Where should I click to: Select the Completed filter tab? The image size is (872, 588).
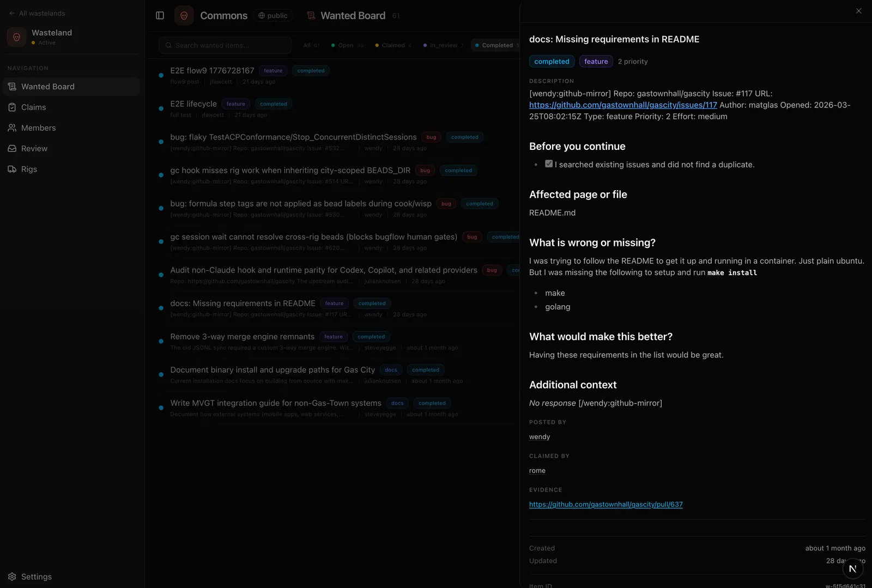pyautogui.click(x=496, y=45)
